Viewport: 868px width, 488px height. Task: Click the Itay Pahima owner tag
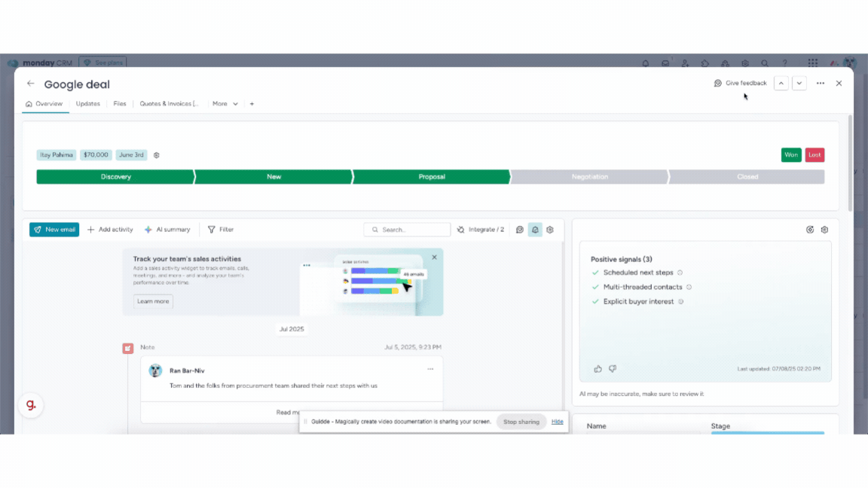pos(56,155)
